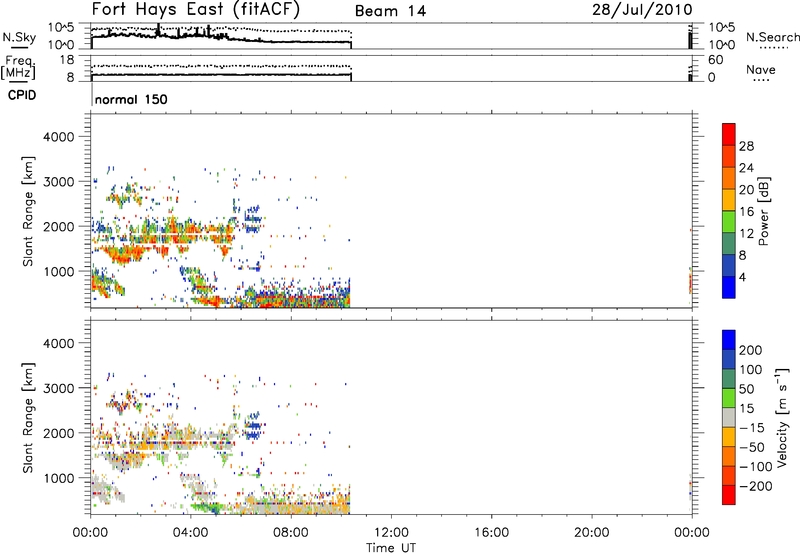Click the "Slant Range [km]" label of power panel
This screenshot has width=800, height=554.
(x=28, y=211)
